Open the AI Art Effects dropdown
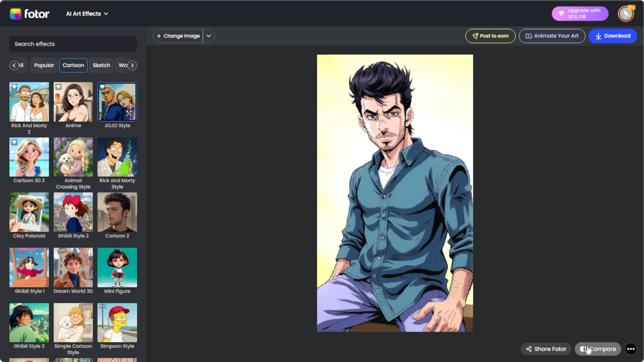The image size is (644, 362). [x=87, y=14]
